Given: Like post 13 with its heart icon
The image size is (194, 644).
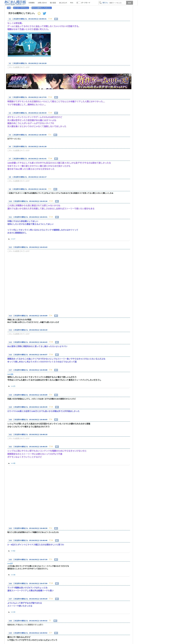Looking at the screenshot, I should (50, 315).
